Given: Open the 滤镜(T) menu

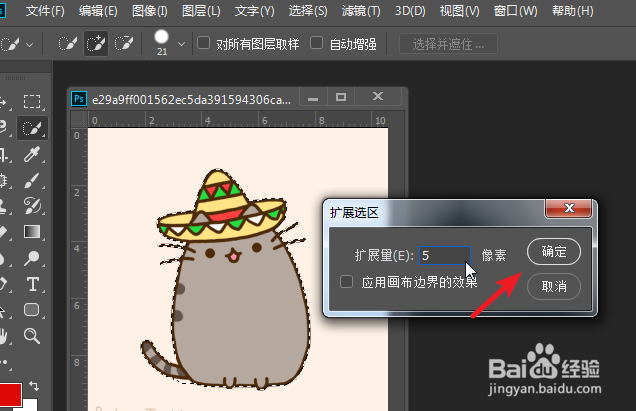Looking at the screenshot, I should [x=361, y=11].
